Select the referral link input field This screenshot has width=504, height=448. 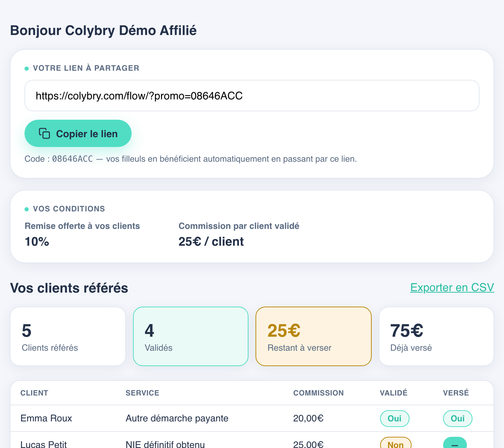point(252,96)
